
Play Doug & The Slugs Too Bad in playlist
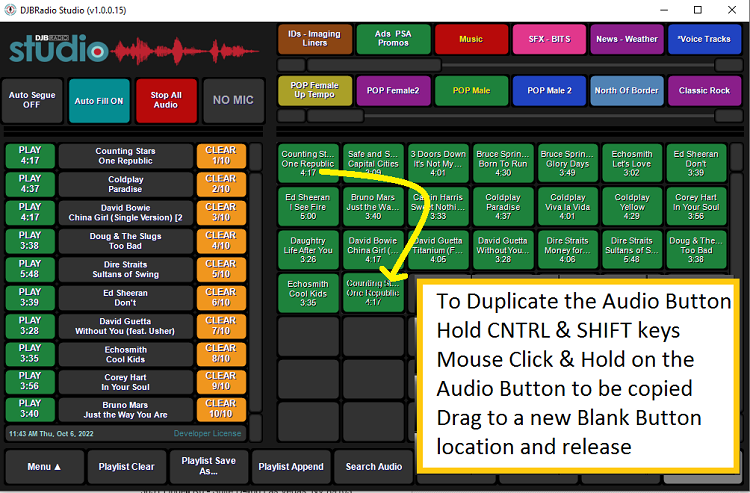point(30,241)
